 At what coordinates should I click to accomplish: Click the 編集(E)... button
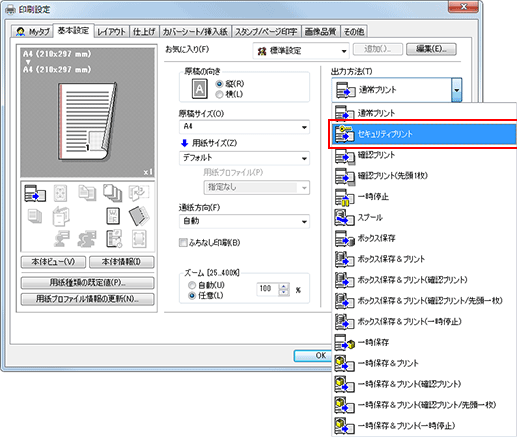[x=431, y=49]
